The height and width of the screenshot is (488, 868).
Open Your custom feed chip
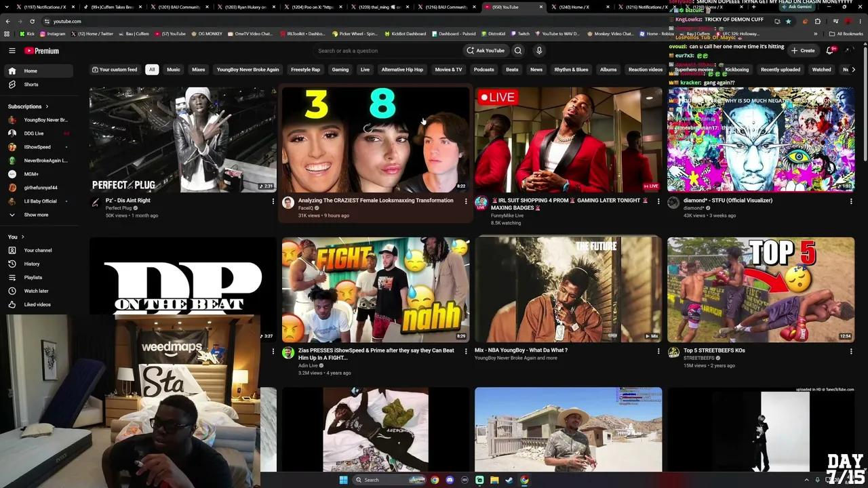pyautogui.click(x=114, y=70)
